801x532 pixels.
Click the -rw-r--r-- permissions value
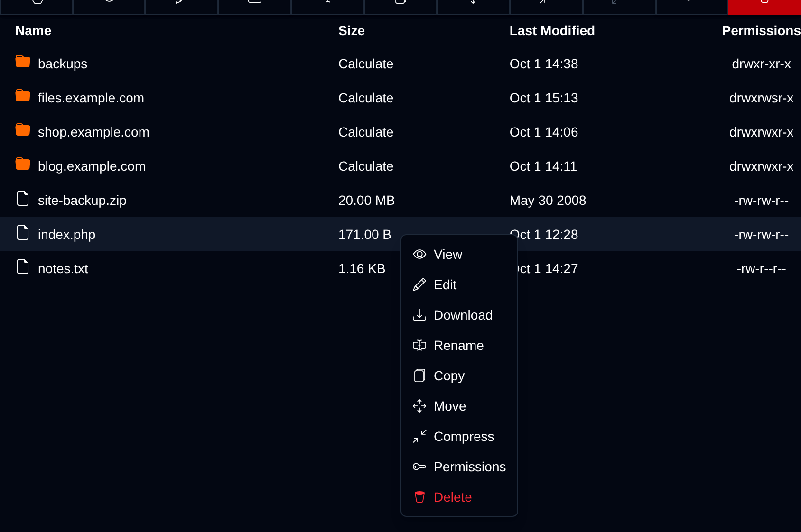(761, 268)
